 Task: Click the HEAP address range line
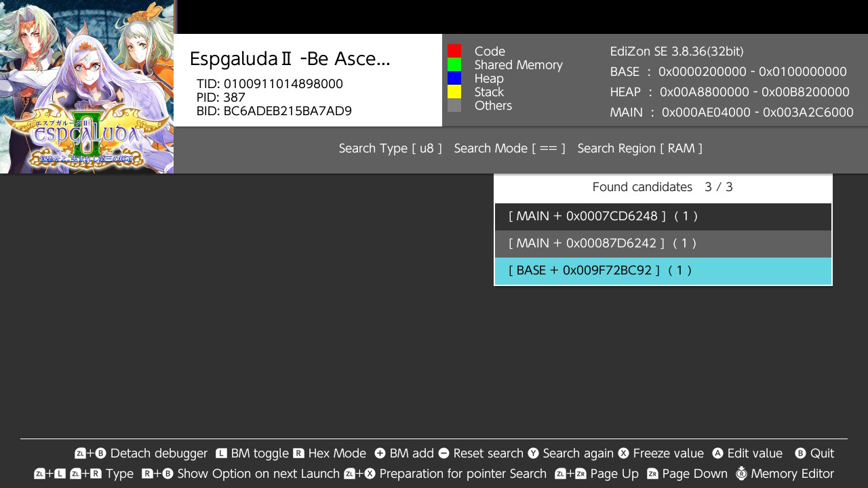pyautogui.click(x=730, y=92)
